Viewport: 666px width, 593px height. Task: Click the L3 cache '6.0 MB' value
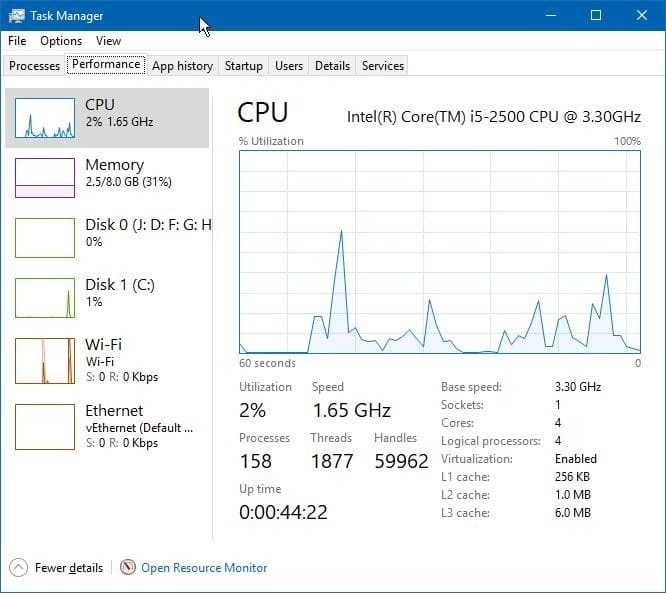tap(573, 513)
